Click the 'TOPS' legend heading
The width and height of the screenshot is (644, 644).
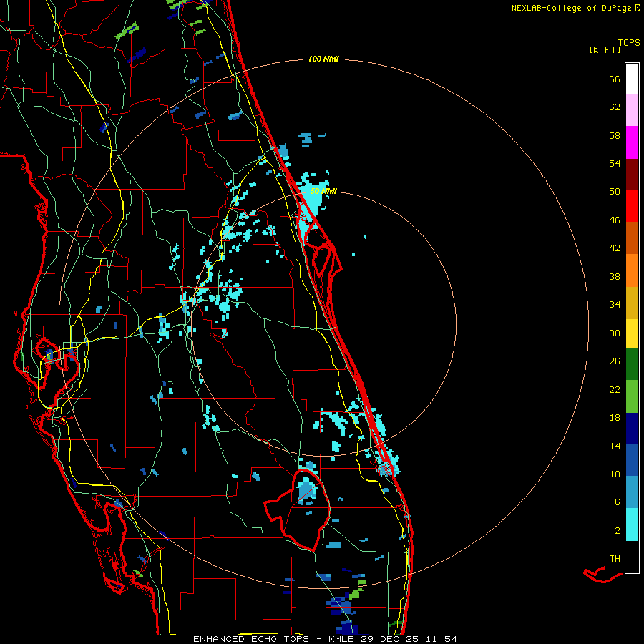[x=629, y=43]
